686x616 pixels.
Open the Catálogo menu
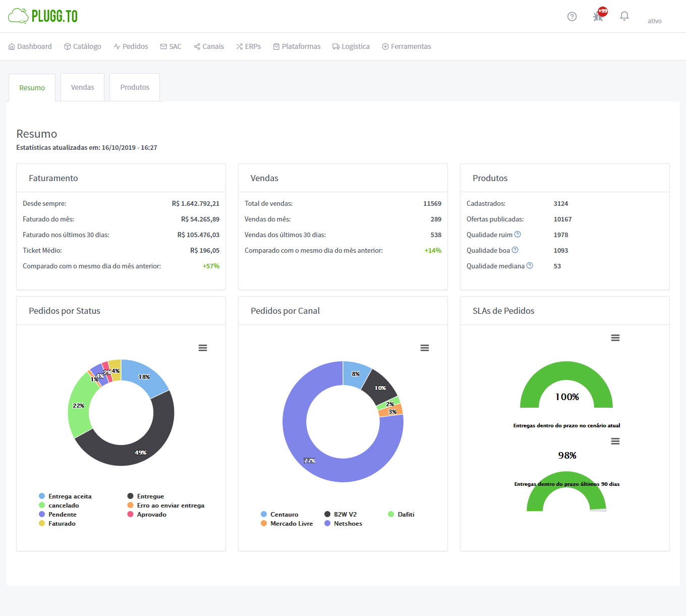pos(83,46)
